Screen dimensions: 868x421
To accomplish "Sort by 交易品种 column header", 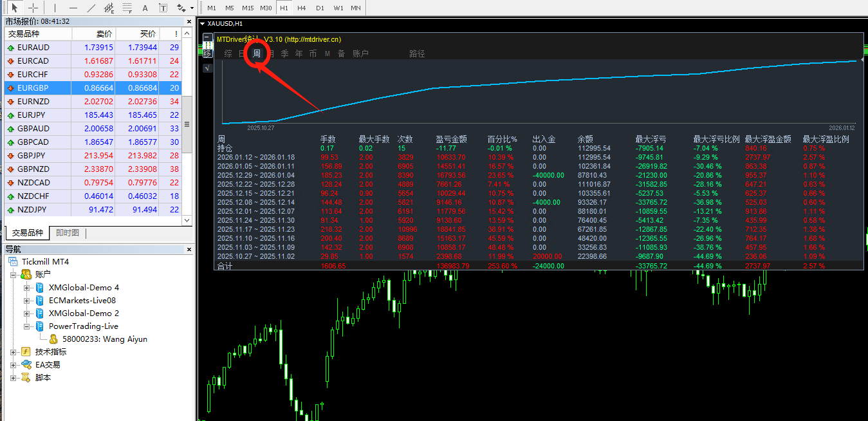I will click(38, 34).
